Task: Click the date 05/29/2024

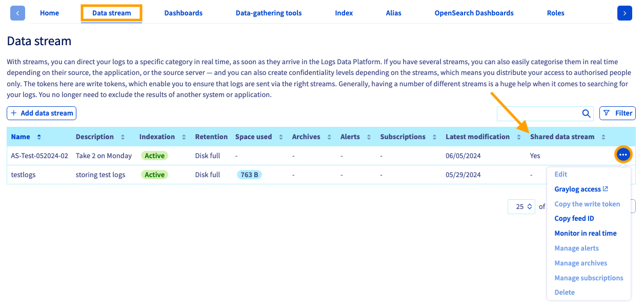Action: (x=463, y=175)
